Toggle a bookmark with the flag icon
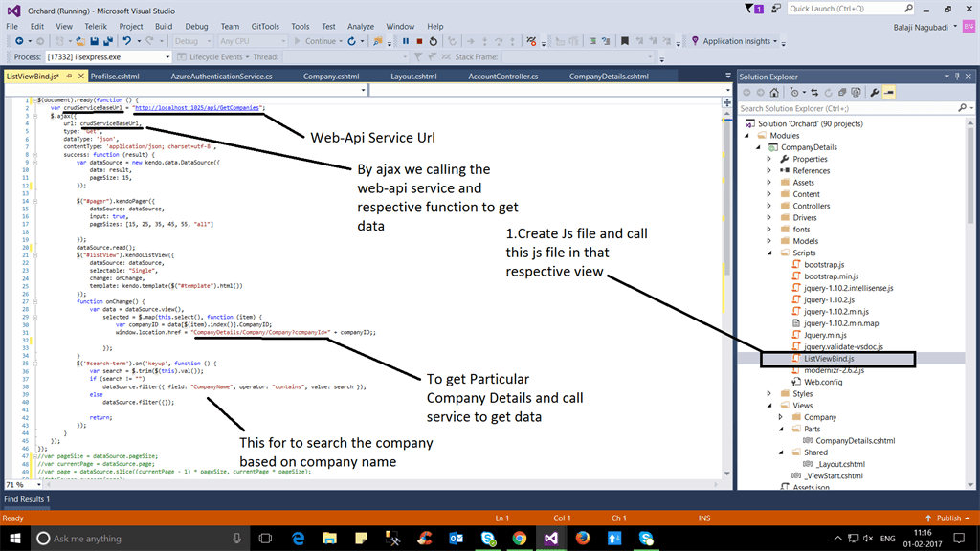 (624, 42)
